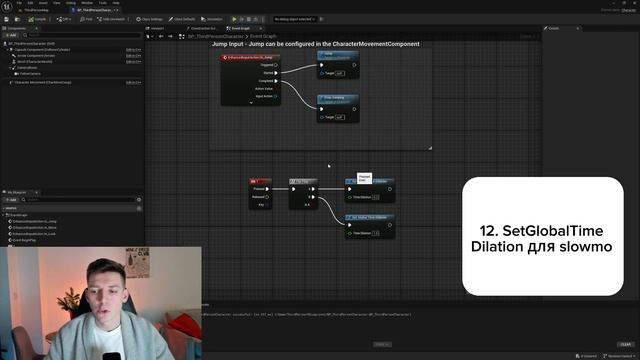Save the blueprint with the save icon
Viewport: 640px width, 360px height.
click(x=7, y=19)
